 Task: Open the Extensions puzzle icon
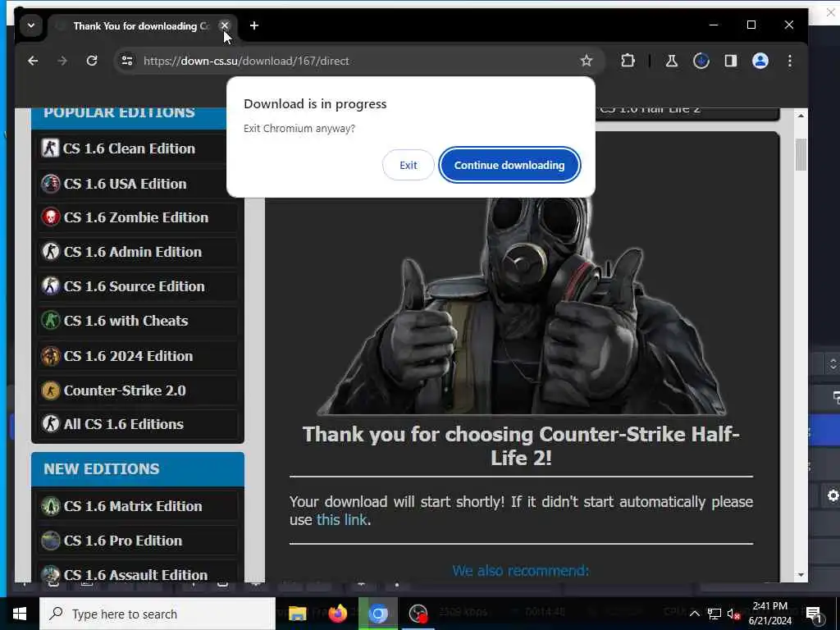(x=628, y=61)
